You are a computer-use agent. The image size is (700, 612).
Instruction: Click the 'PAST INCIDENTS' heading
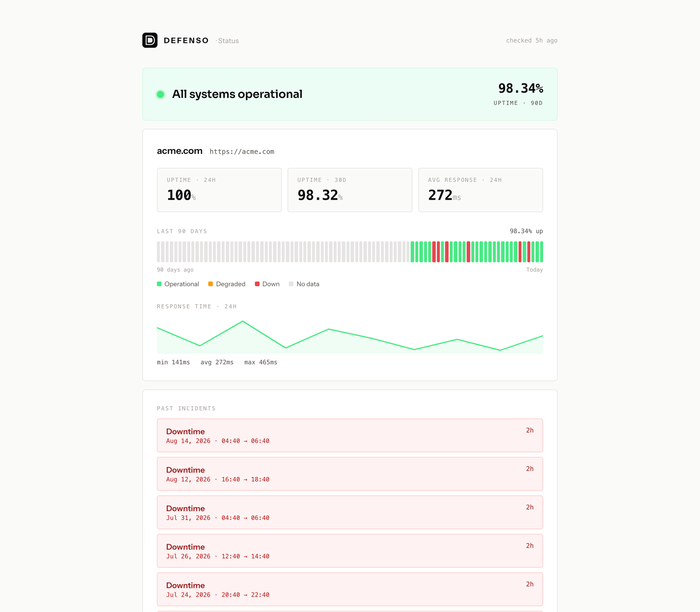pyautogui.click(x=186, y=408)
